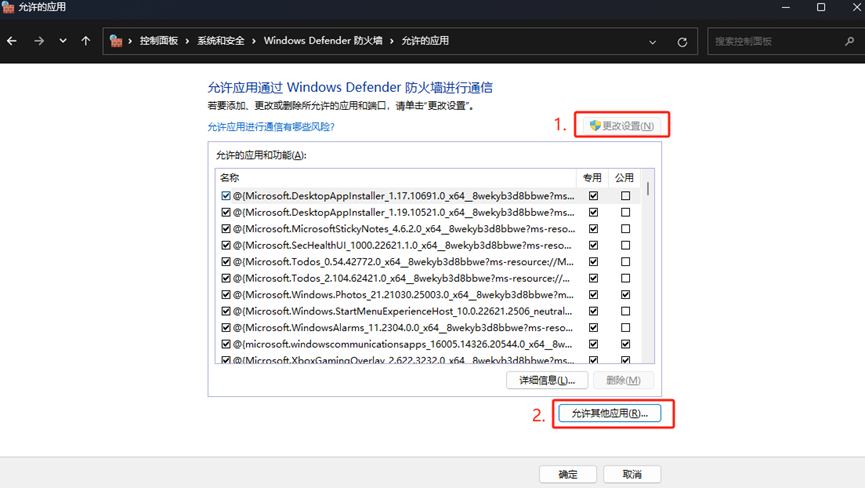
Task: Open the 允许应用进行通信有哪些风险 link
Action: (271, 127)
